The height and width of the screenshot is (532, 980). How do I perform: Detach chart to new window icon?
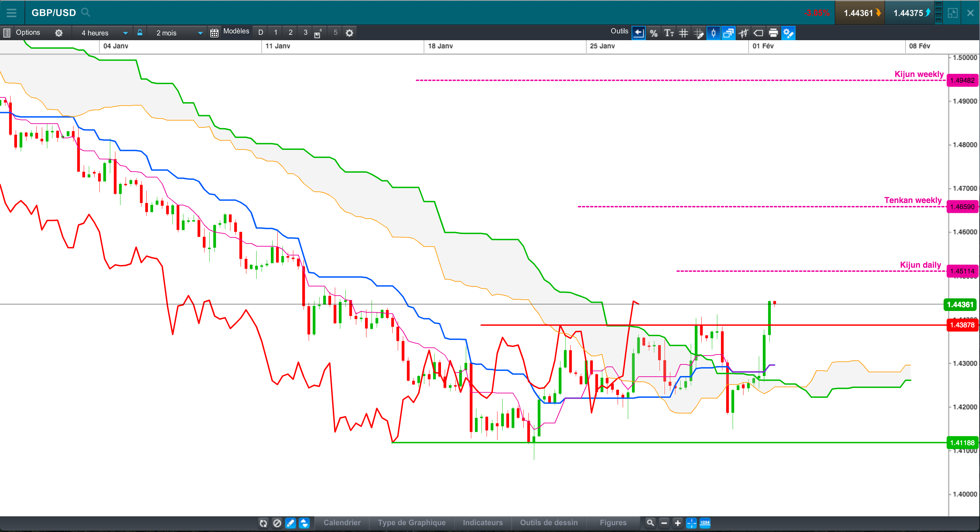[953, 13]
